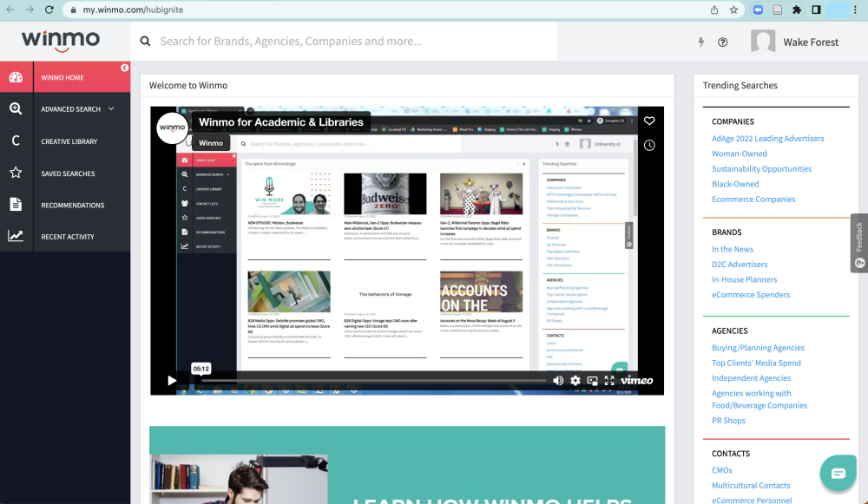Open Buying/Planning Agencies link

[x=758, y=348]
